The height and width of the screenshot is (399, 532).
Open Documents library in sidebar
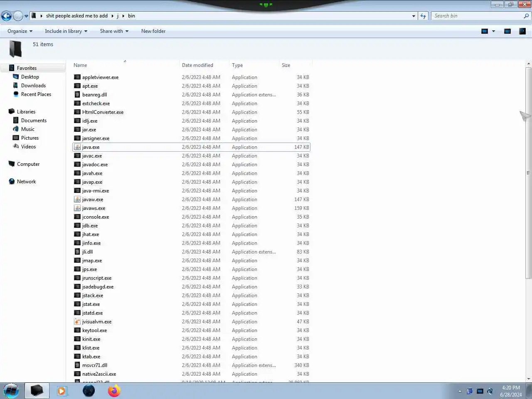(x=34, y=121)
